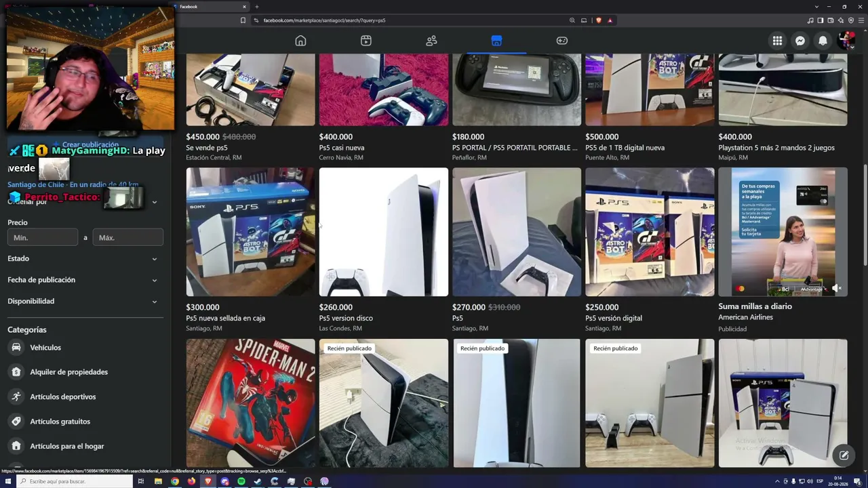Click the '$300.000' price text
Viewport: 868px width, 488px height.
coord(203,307)
